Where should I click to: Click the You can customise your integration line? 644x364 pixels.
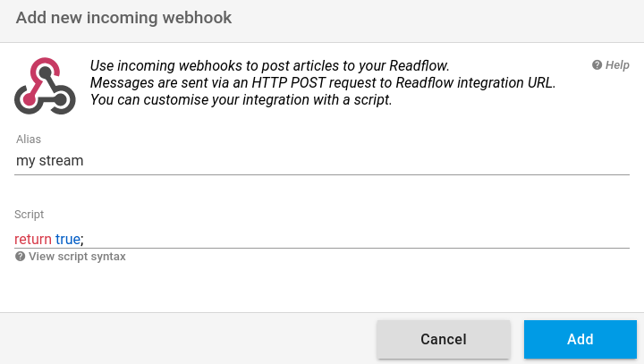tap(241, 99)
